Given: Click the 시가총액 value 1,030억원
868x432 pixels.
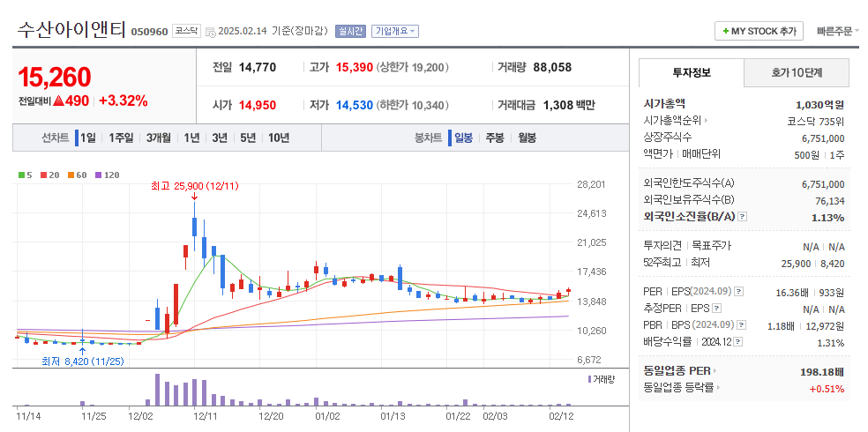Looking at the screenshot, I should pyautogui.click(x=819, y=104).
